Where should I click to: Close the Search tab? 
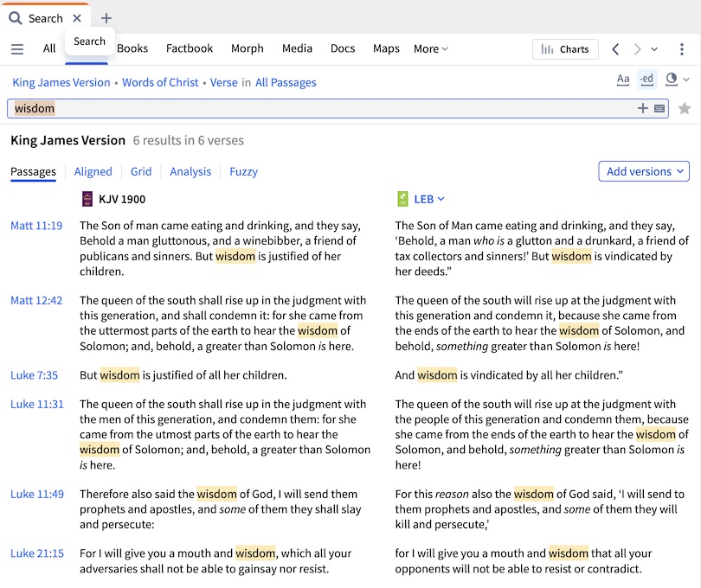point(77,18)
